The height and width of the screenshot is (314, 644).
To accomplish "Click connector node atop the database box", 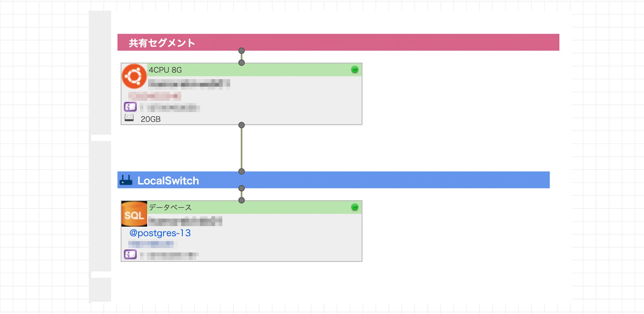I will [x=241, y=200].
